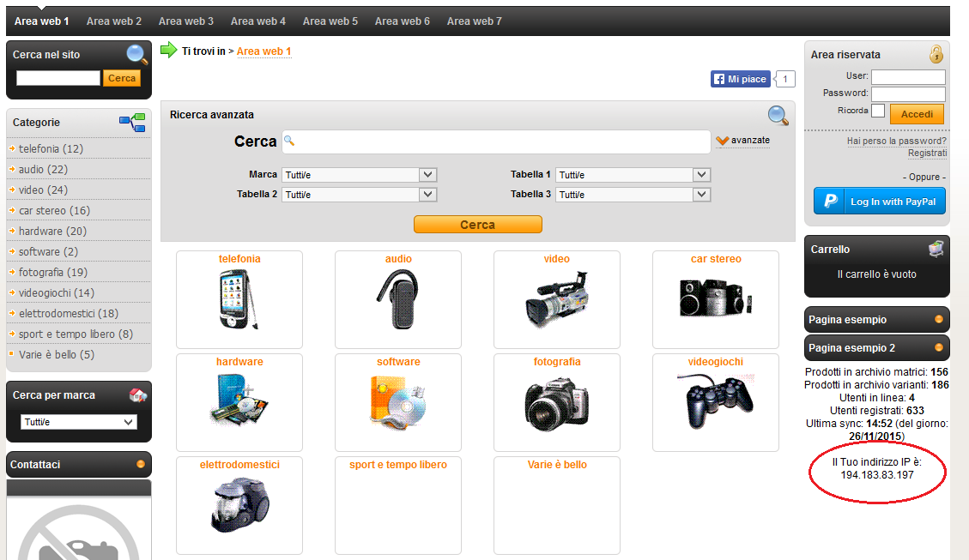The image size is (969, 560).
Task: Open the Tabella 3 dropdown
Action: (x=633, y=195)
